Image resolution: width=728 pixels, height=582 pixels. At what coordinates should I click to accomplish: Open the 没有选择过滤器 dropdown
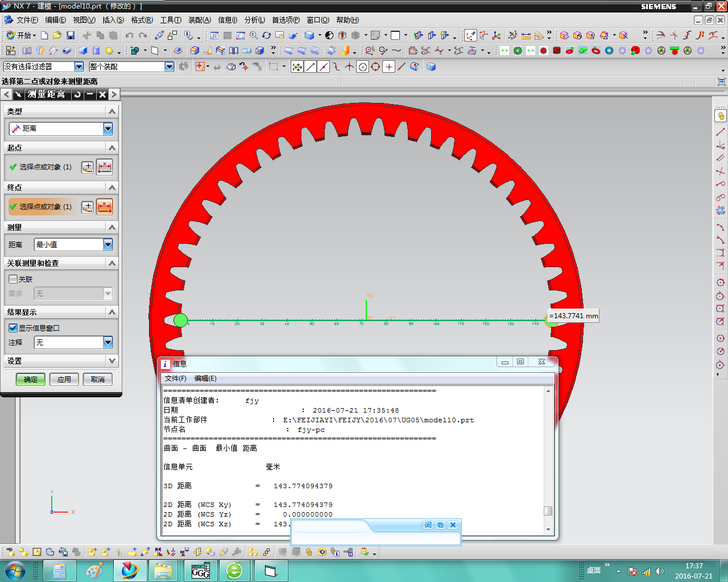(x=79, y=66)
